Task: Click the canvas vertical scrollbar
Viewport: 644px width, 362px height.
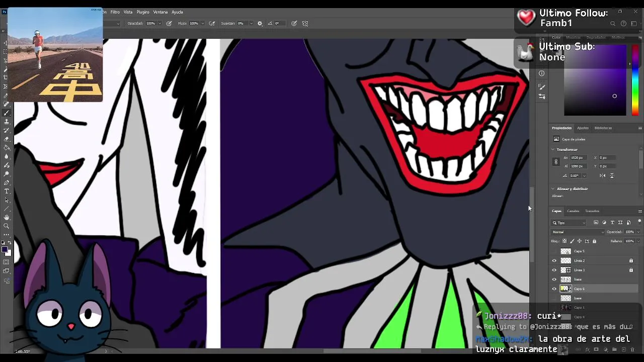Action: coord(531,224)
